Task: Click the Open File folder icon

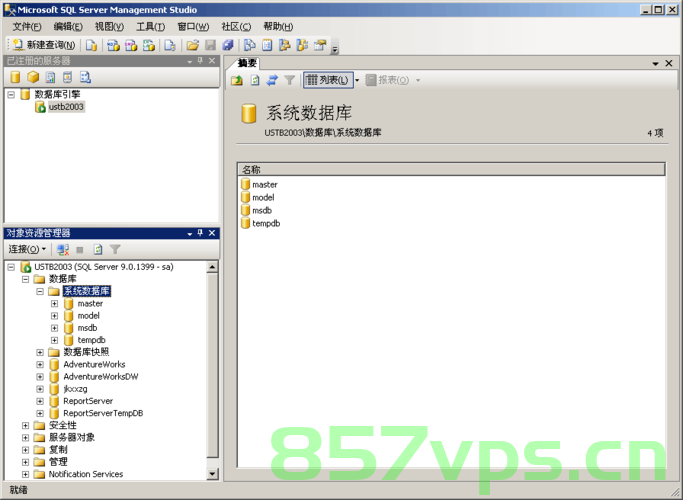Action: 193,45
